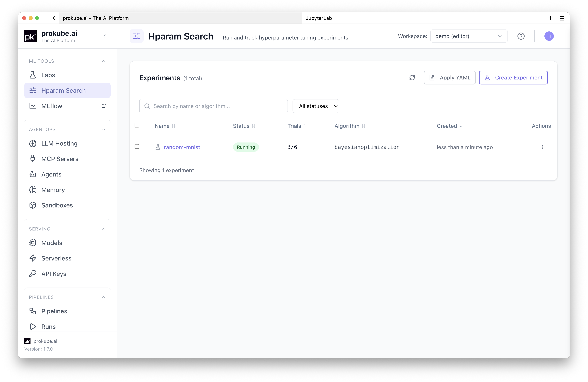
Task: Toggle the select-all experiments checkbox
Action: coord(137,125)
